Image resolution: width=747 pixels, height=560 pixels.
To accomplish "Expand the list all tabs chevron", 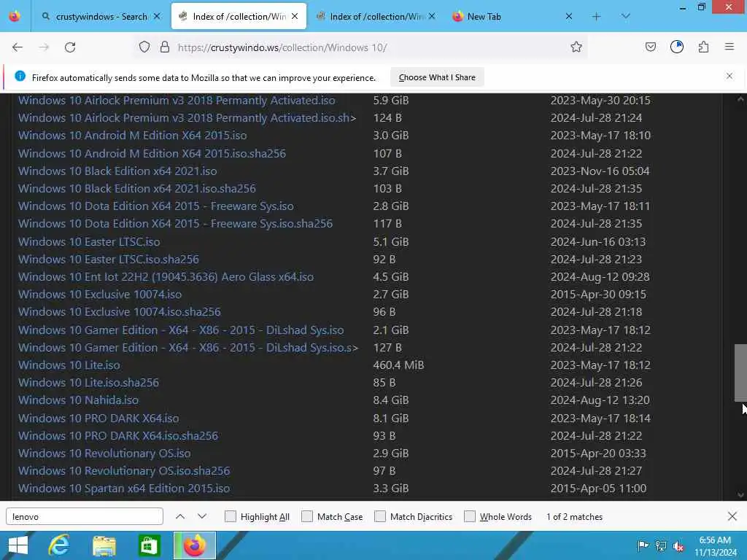I will pos(625,17).
